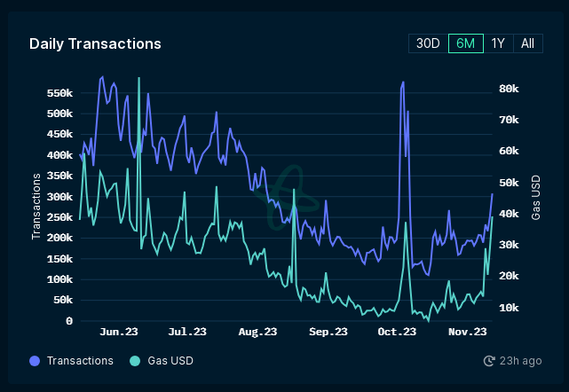This screenshot has height=392, width=569.
Task: Click the Jun.23 x-axis label
Action: (118, 332)
